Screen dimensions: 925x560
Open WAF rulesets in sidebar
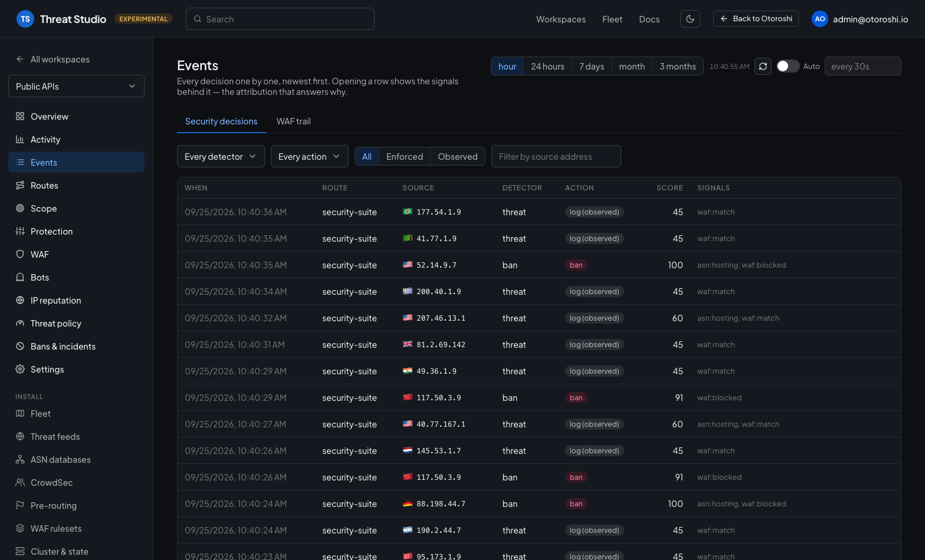[x=76, y=528]
